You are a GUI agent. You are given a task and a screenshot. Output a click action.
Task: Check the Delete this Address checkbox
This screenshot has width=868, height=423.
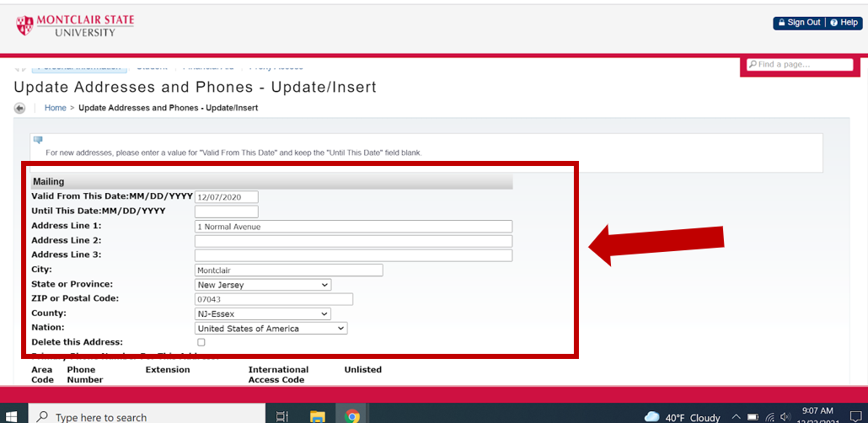[201, 343]
